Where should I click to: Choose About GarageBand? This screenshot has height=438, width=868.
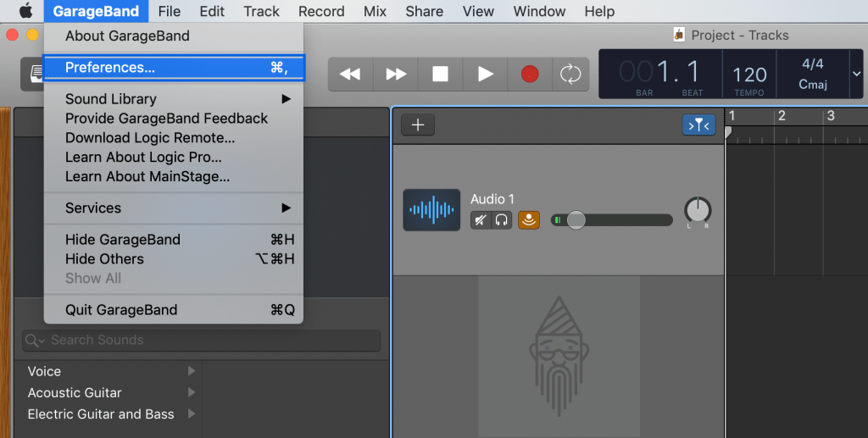(x=174, y=36)
